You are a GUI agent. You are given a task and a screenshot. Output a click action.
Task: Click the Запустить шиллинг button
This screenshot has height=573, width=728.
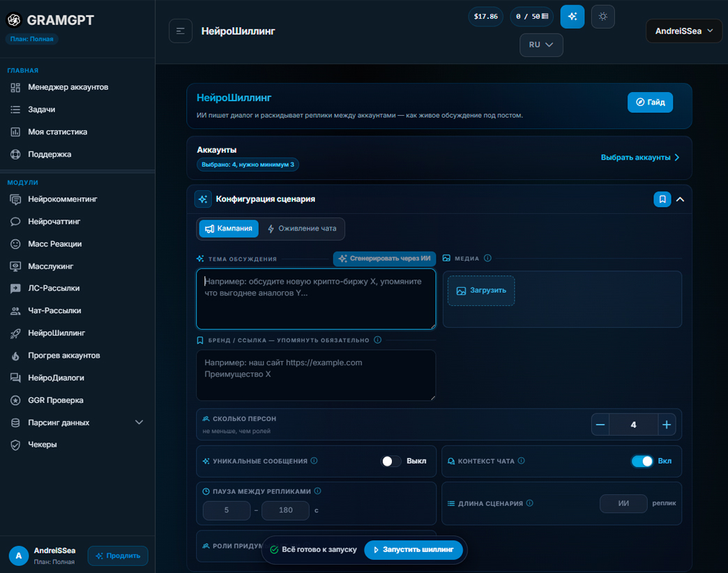pos(414,550)
